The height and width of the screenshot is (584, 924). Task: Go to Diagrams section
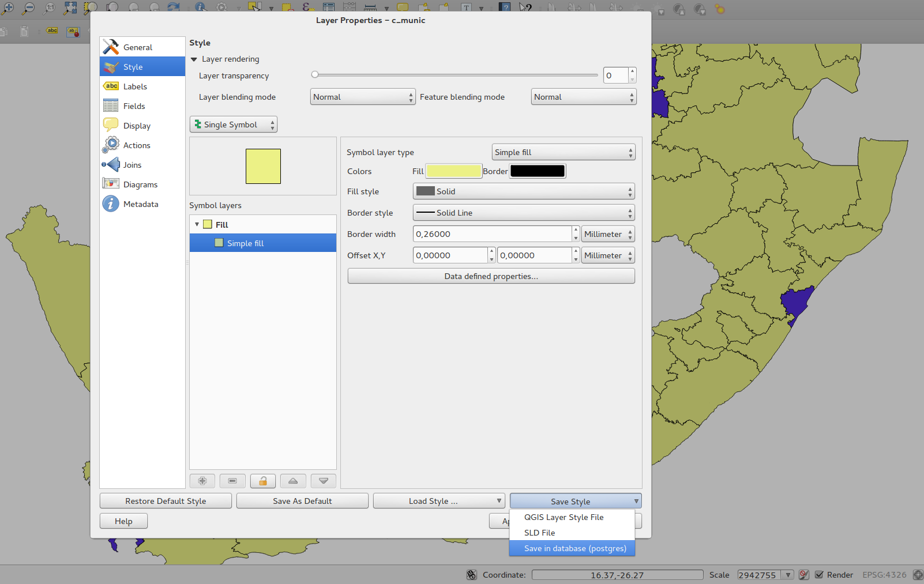140,184
